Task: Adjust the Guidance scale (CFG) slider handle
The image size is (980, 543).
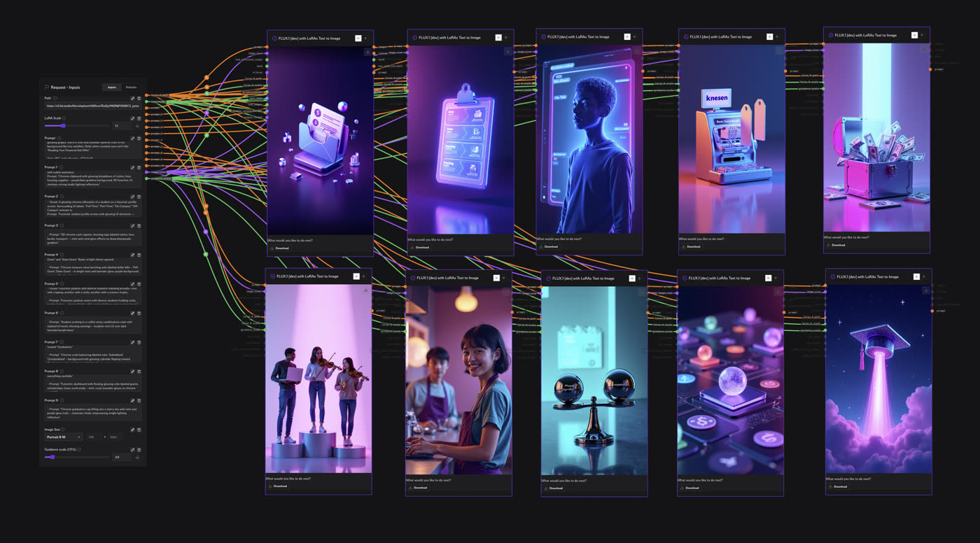Action: (52, 457)
